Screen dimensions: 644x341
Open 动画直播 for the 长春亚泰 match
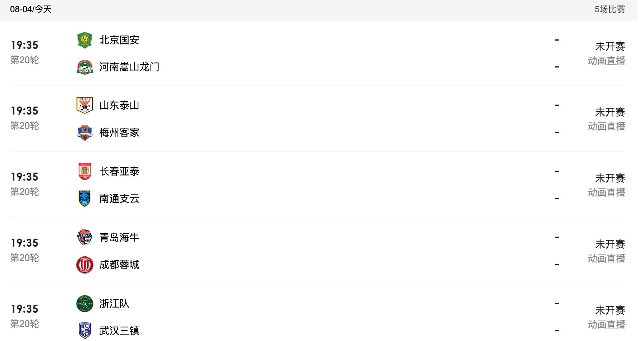pos(606,193)
